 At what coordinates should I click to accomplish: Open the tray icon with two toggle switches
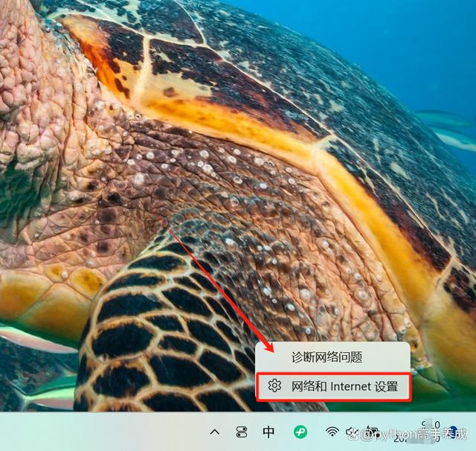(x=242, y=432)
